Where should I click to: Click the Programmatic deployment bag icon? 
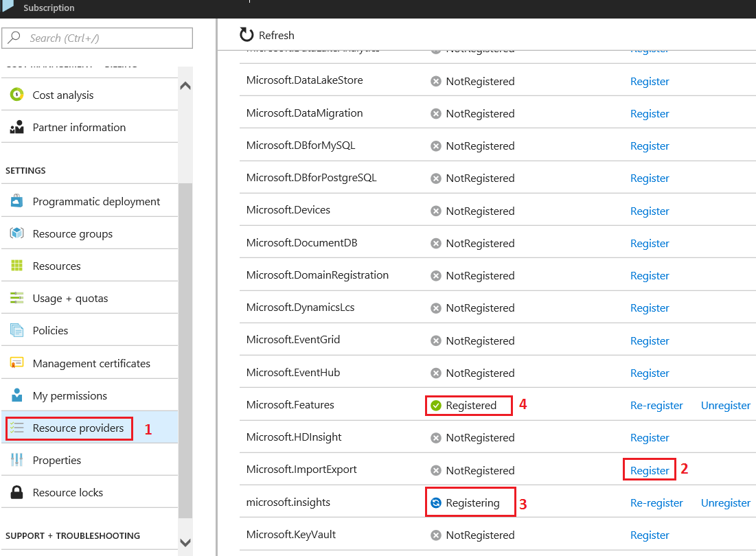tap(17, 200)
